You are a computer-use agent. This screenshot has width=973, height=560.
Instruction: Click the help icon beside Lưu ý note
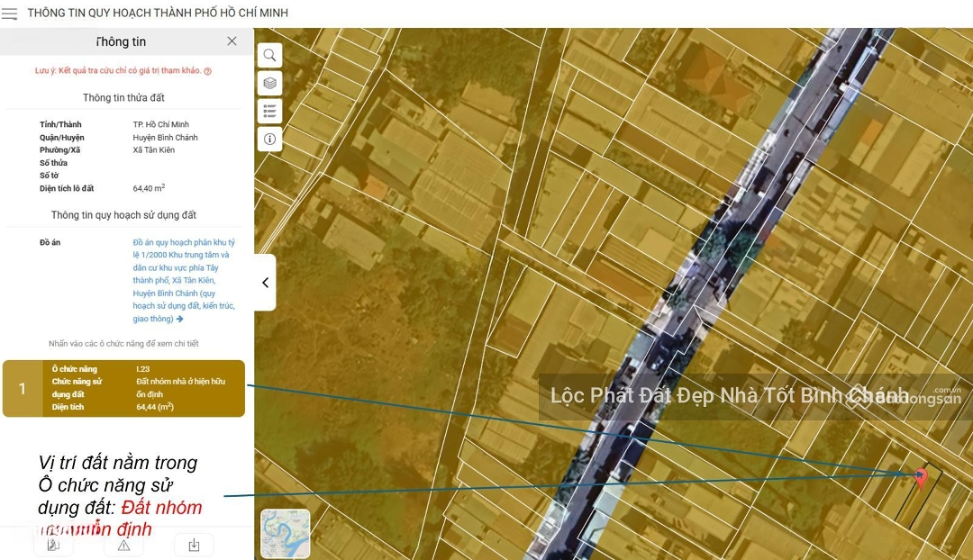point(207,71)
